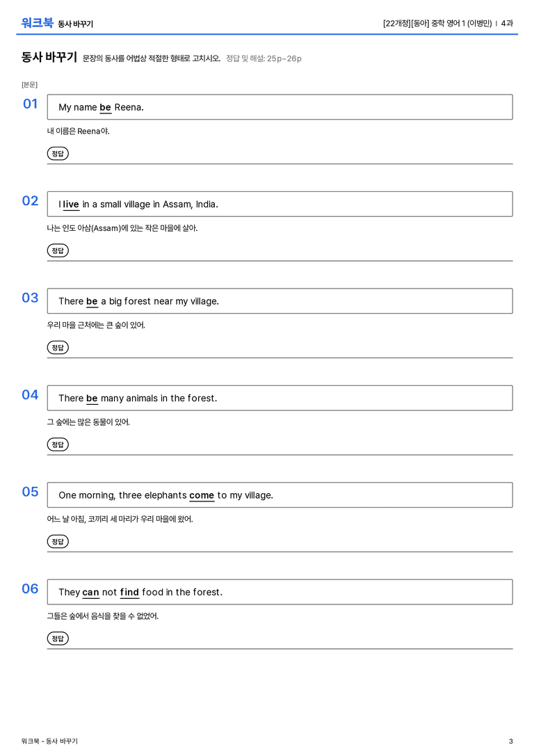Click the blue 워크북 logo in header
This screenshot has width=534, height=756.
37,23
